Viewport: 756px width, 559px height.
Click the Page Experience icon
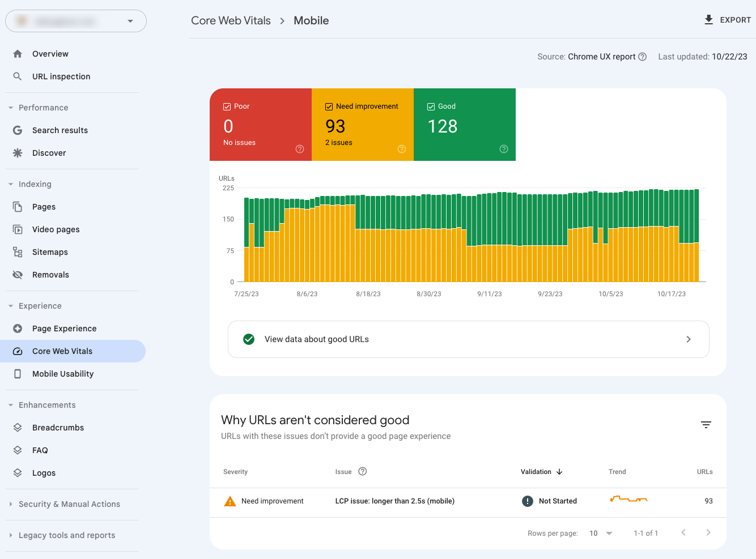point(18,328)
